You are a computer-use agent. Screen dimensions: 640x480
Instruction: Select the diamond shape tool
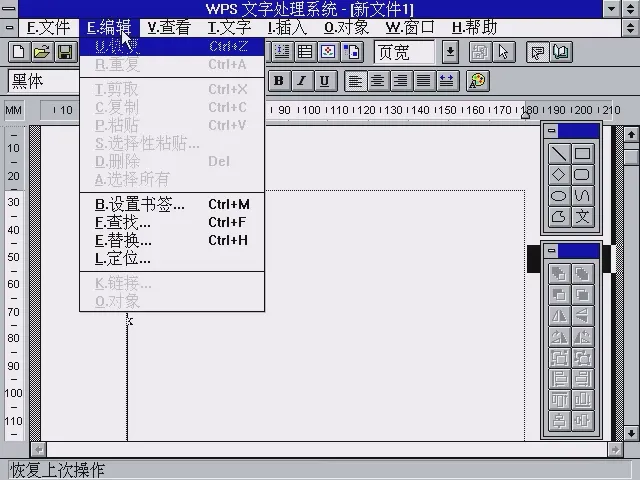pyautogui.click(x=559, y=175)
